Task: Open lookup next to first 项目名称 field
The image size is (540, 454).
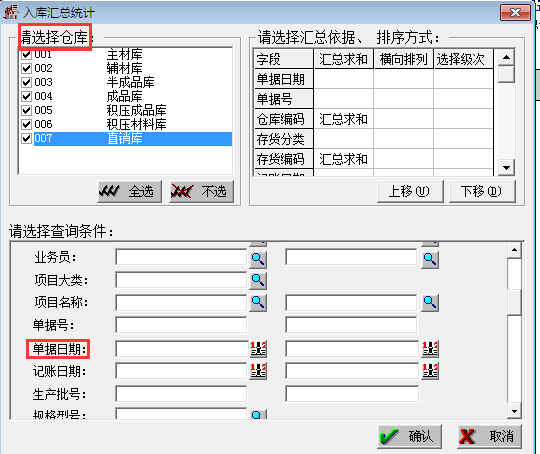Action: [258, 302]
